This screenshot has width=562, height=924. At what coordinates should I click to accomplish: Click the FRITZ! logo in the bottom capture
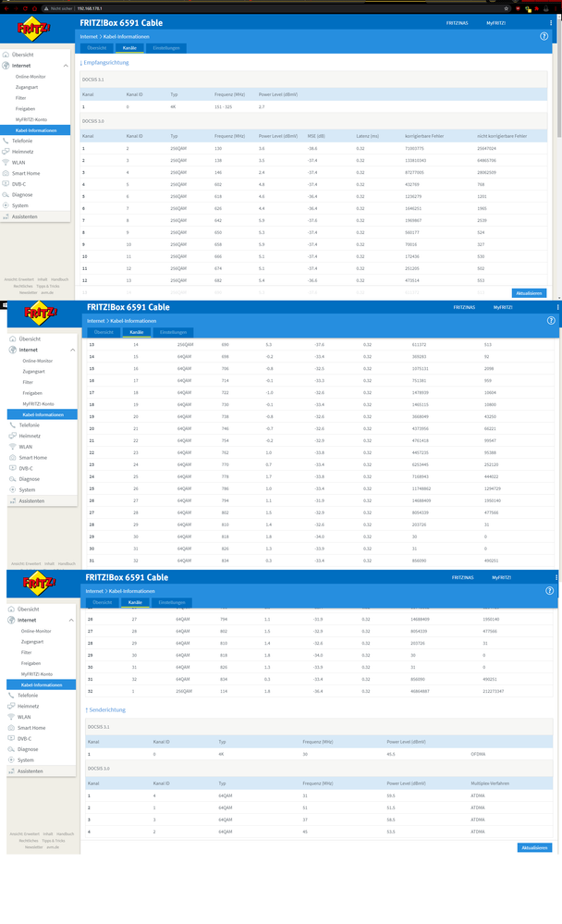[x=40, y=583]
